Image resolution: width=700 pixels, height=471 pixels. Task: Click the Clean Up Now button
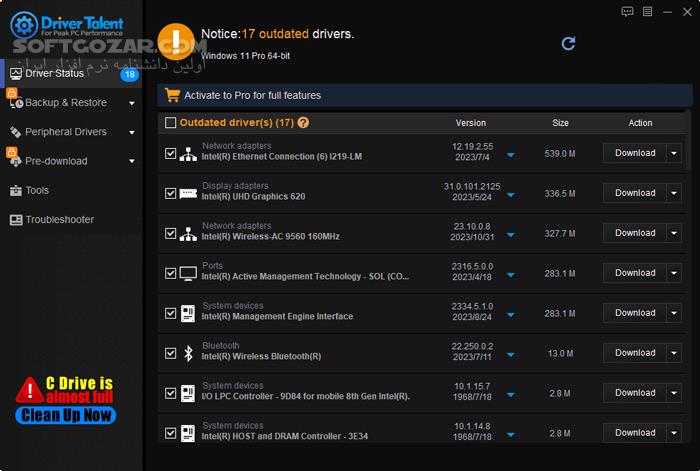pyautogui.click(x=66, y=415)
